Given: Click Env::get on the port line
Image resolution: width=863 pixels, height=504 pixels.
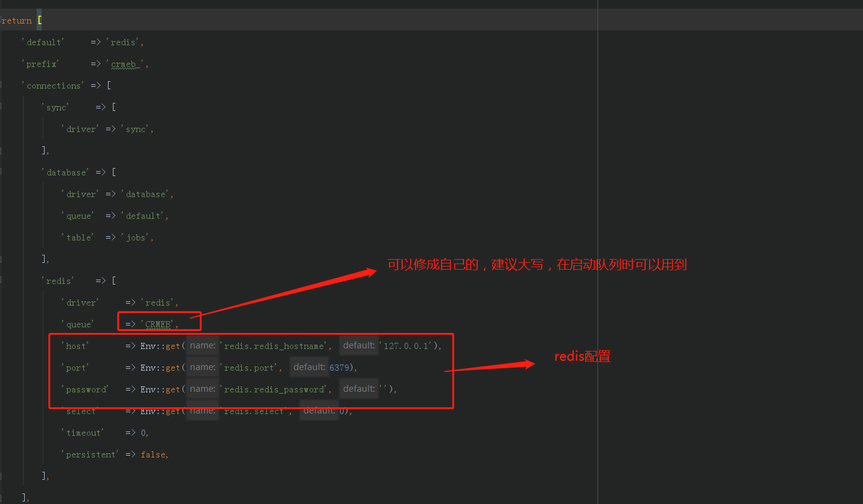Looking at the screenshot, I should point(160,368).
